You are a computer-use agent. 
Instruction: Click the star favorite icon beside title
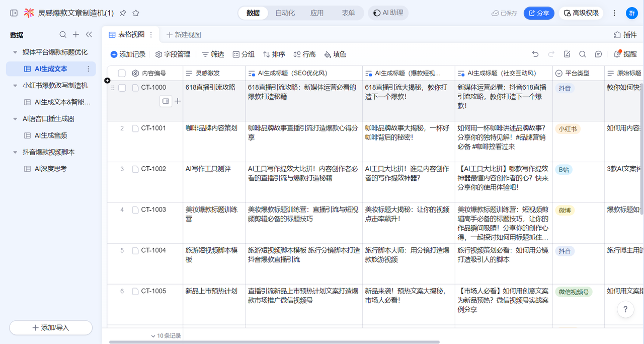tap(136, 13)
